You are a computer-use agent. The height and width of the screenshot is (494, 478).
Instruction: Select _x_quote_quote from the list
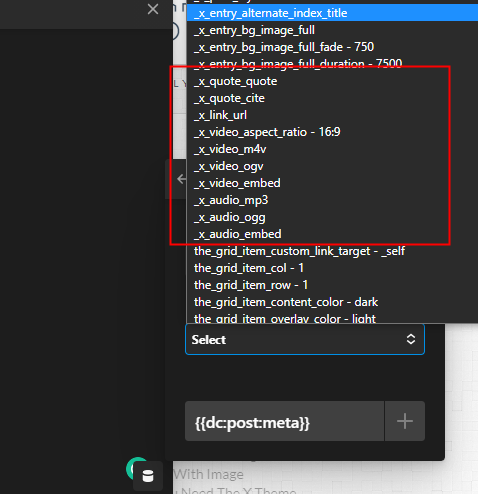click(332, 81)
